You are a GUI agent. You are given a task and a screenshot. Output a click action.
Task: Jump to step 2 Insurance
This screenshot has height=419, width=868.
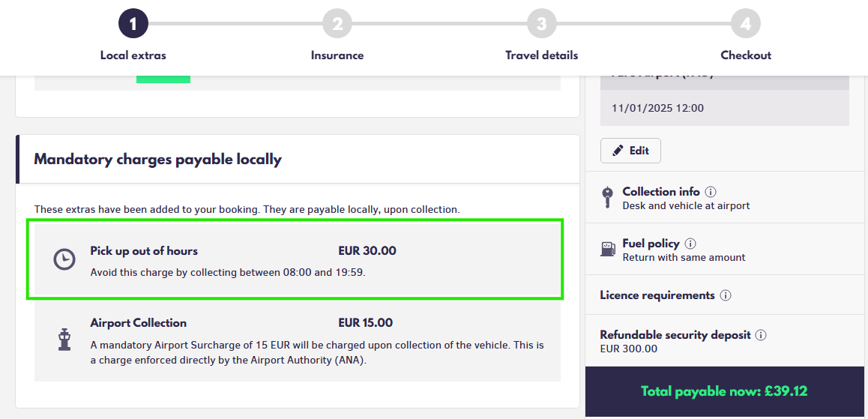[x=337, y=25]
